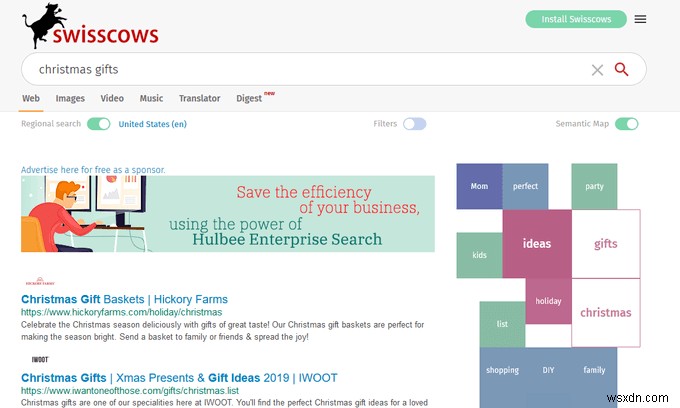Click the ideas semantic map tile

537,244
